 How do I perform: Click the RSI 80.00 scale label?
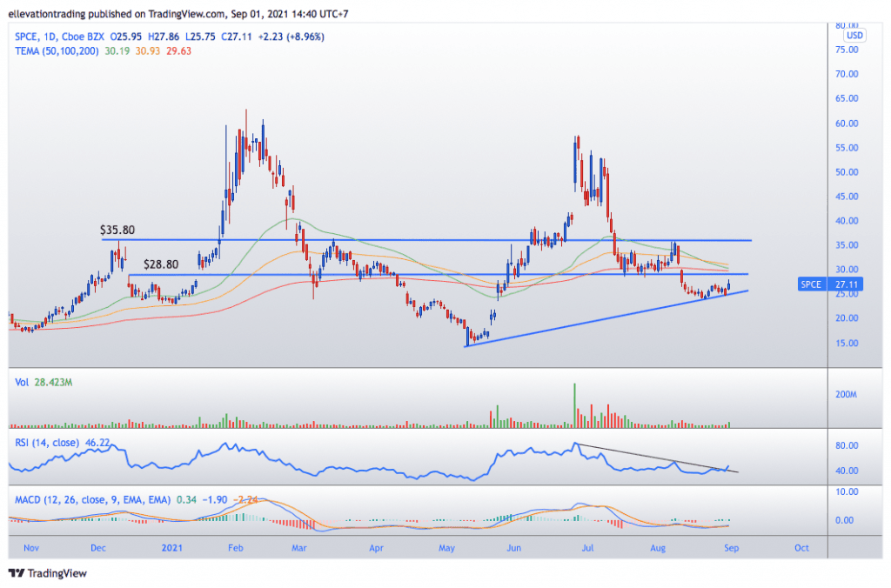coord(848,445)
